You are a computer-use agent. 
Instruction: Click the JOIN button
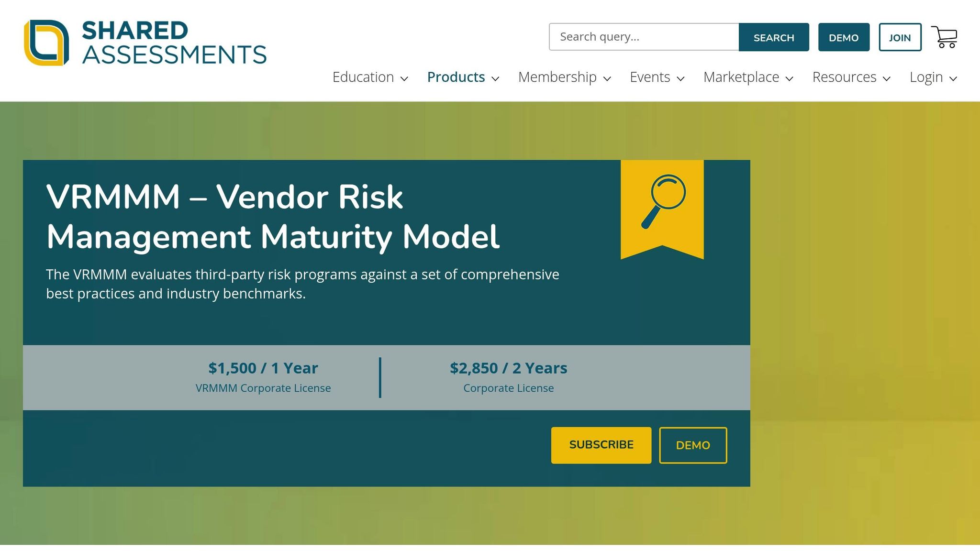click(x=900, y=37)
